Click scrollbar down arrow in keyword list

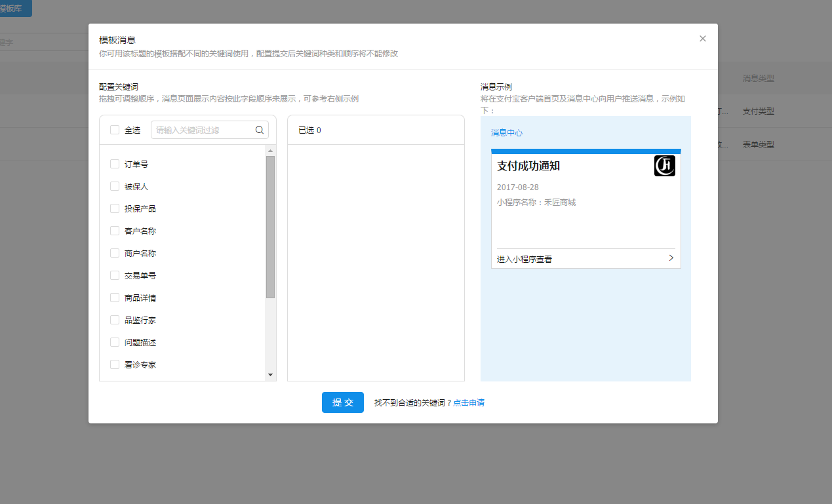pyautogui.click(x=270, y=375)
